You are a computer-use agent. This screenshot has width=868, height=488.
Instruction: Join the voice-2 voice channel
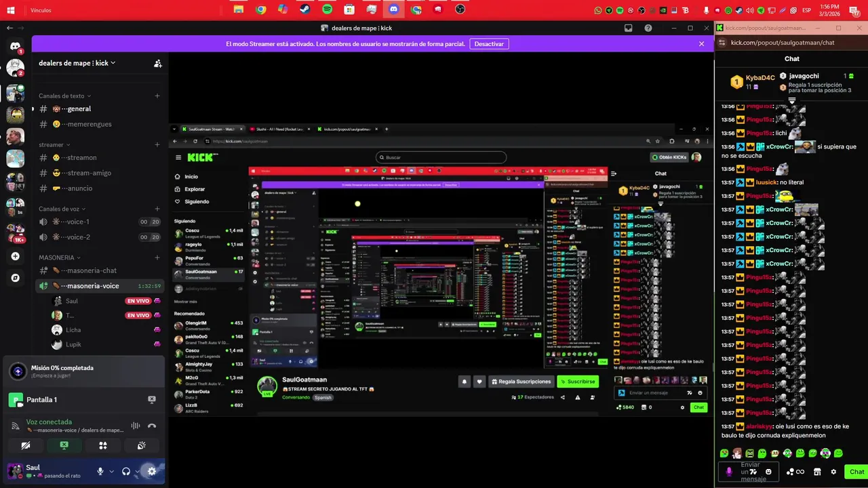point(100,237)
